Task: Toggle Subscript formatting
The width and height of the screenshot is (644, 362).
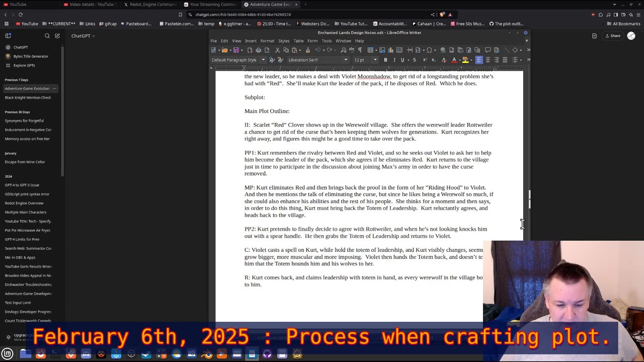Action: click(x=433, y=60)
